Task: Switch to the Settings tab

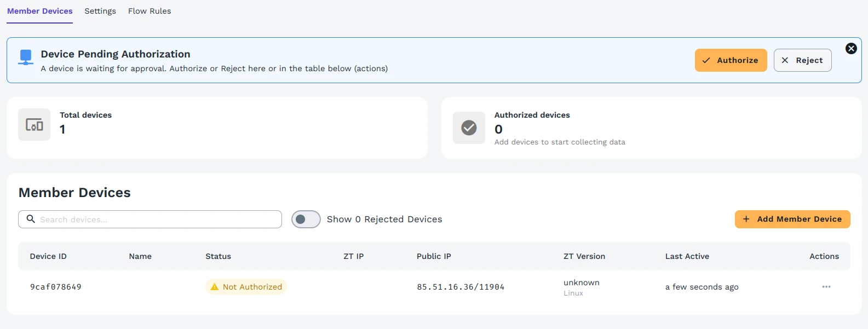Action: [100, 11]
